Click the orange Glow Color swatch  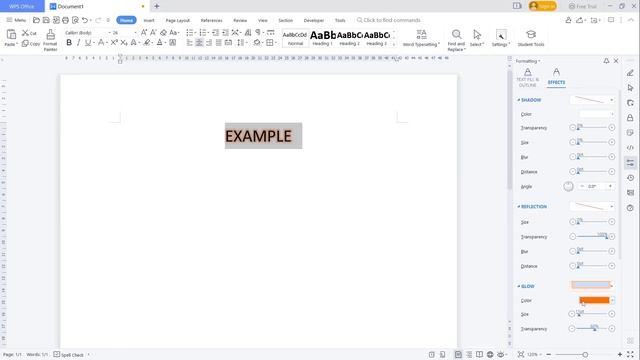[594, 300]
